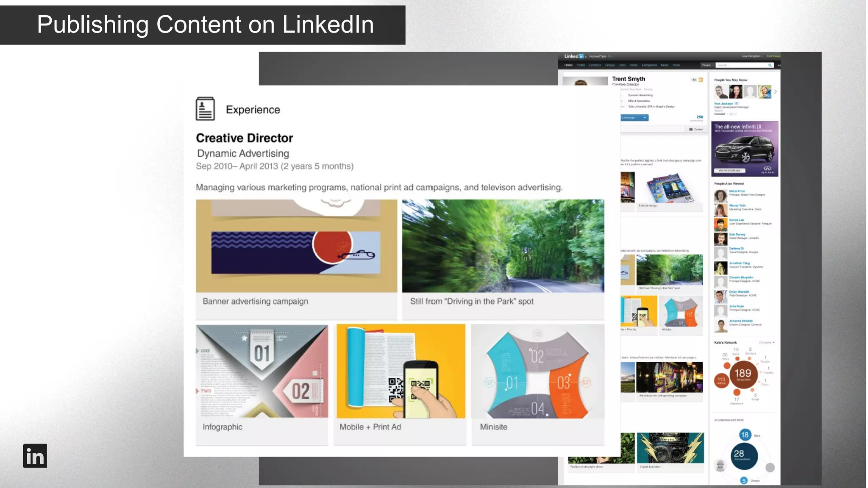Click Maria Price's profile picture
The image size is (868, 488).
point(721,196)
